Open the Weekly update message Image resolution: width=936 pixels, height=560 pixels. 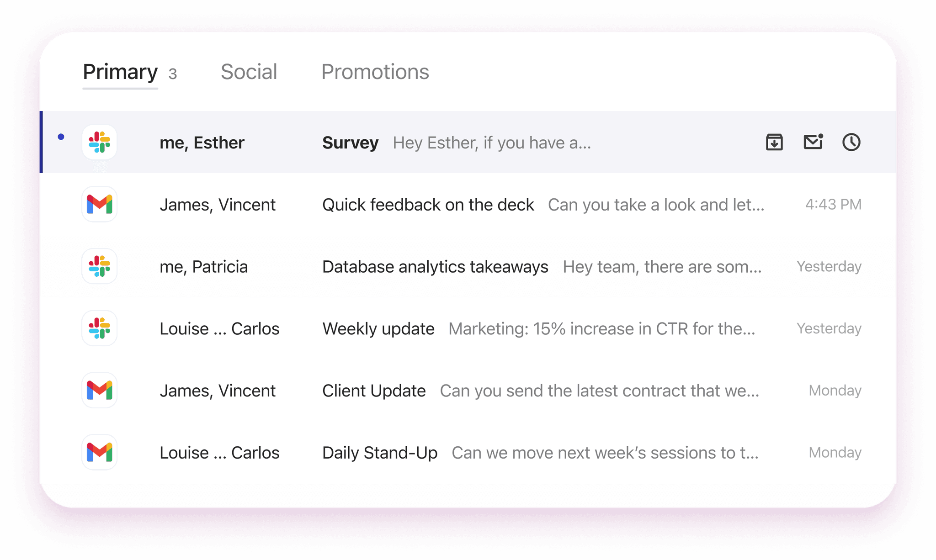378,329
